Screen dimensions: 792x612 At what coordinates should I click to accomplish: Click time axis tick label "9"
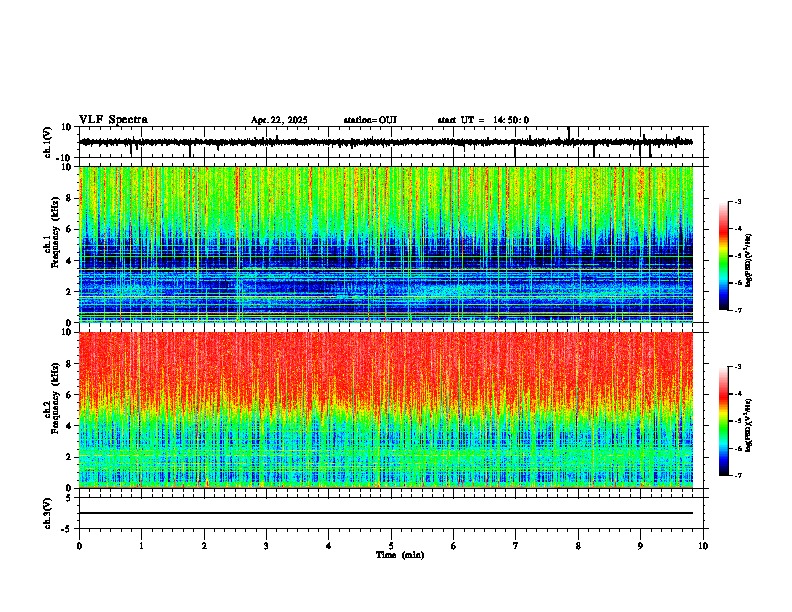(640, 546)
